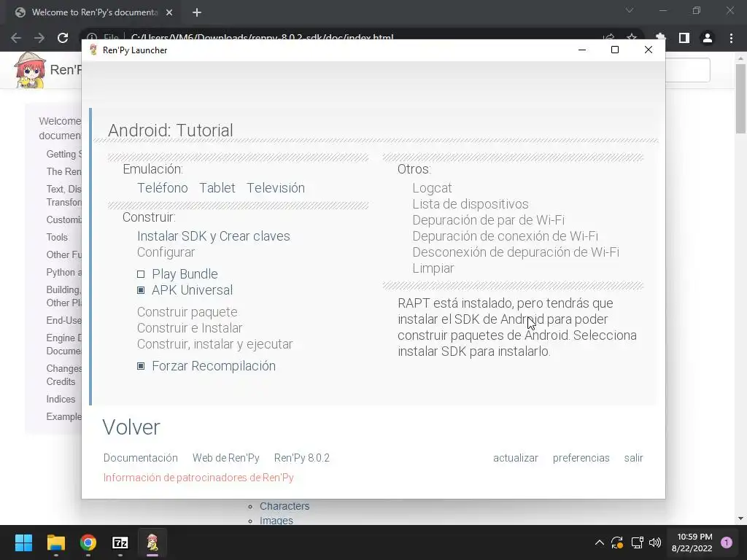Open 7-Zip from the taskbar
Image resolution: width=747 pixels, height=560 pixels.
click(x=120, y=542)
